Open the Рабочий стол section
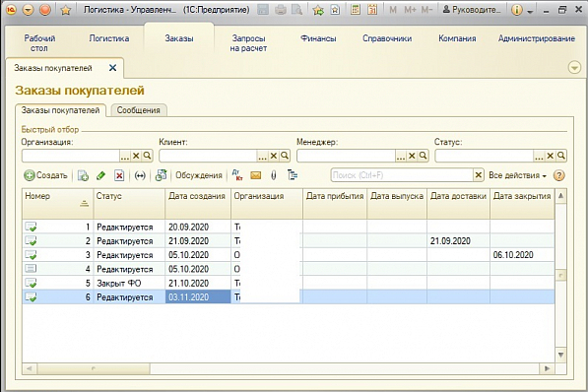The height and width of the screenshot is (392, 588). pyautogui.click(x=39, y=43)
